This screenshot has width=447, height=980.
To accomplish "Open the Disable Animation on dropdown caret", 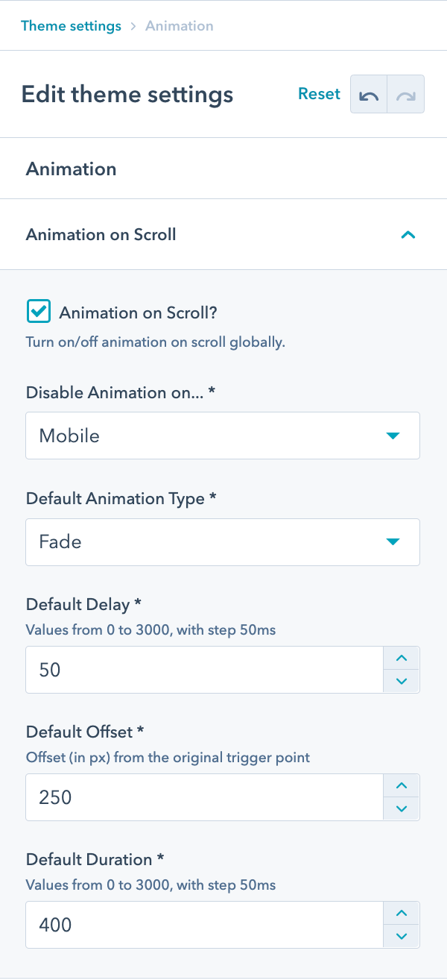I will [x=393, y=436].
